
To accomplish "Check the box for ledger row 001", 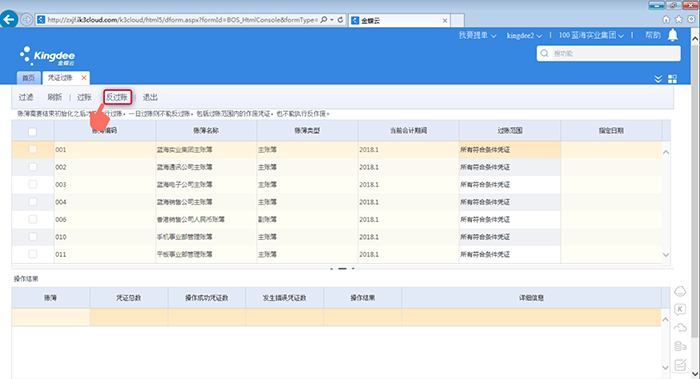I will pos(33,150).
